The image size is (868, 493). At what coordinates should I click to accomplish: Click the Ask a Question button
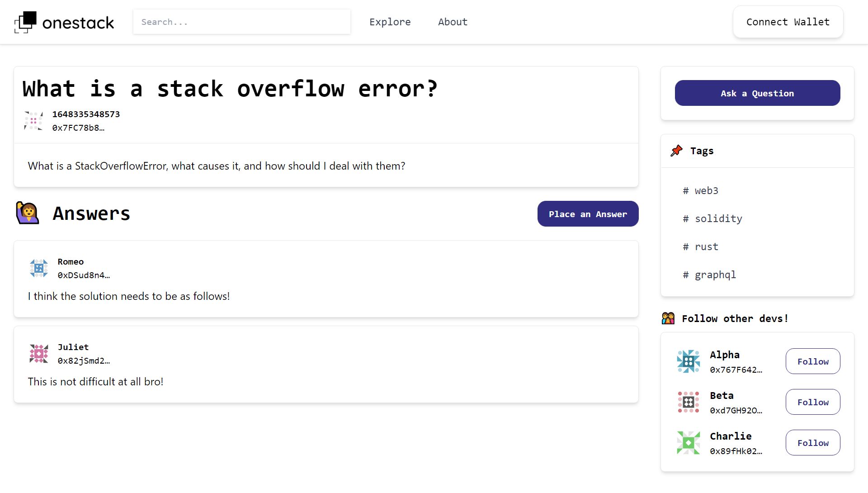point(757,93)
